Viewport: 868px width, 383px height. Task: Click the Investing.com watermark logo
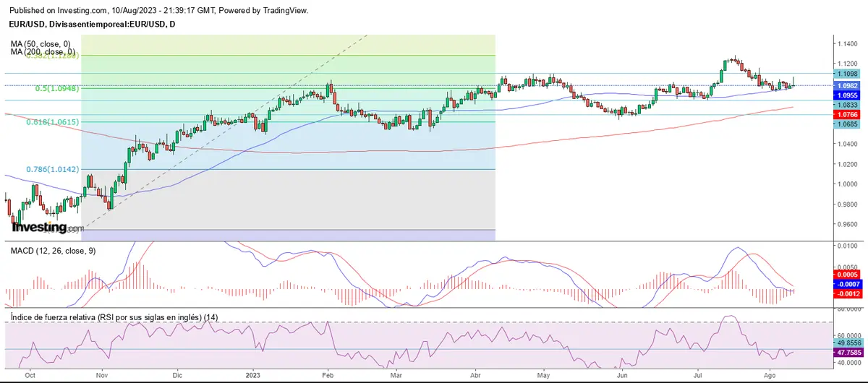click(48, 227)
